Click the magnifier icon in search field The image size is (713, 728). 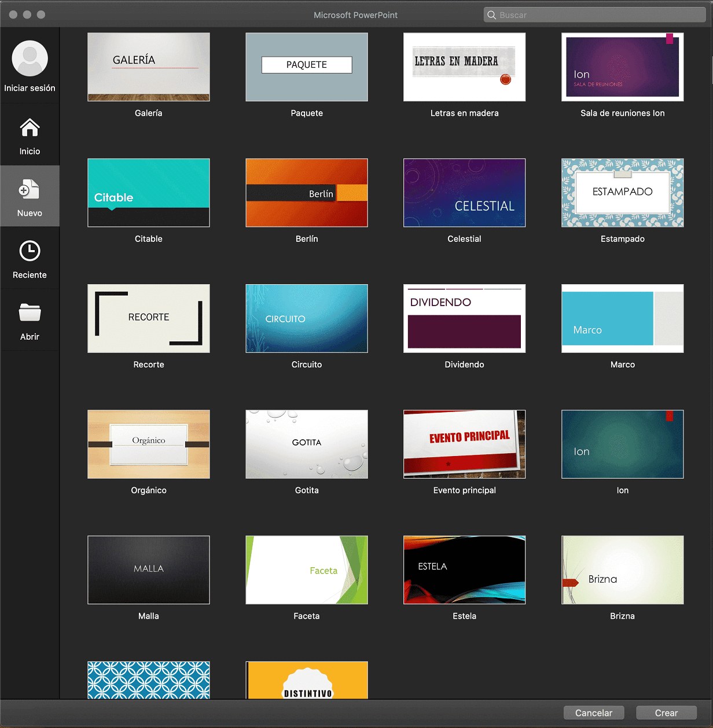pyautogui.click(x=491, y=15)
